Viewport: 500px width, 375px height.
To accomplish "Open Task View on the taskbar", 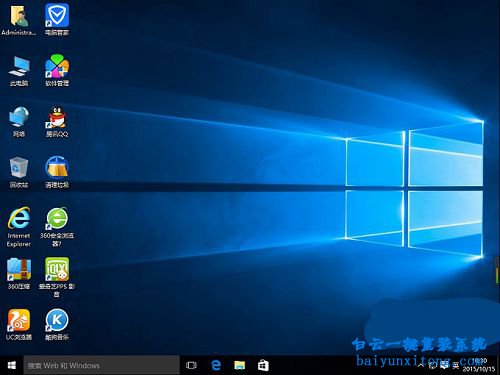I will 191,365.
